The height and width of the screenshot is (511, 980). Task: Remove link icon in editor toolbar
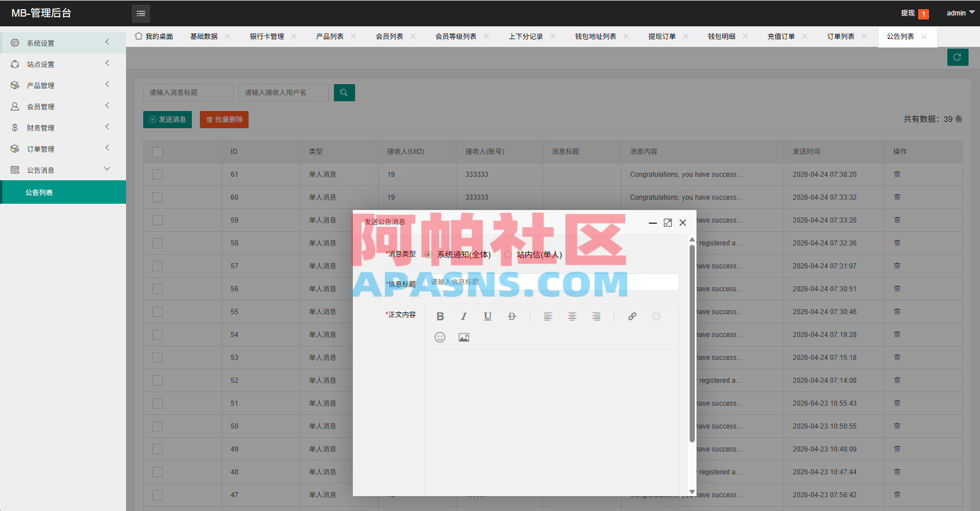click(x=656, y=316)
